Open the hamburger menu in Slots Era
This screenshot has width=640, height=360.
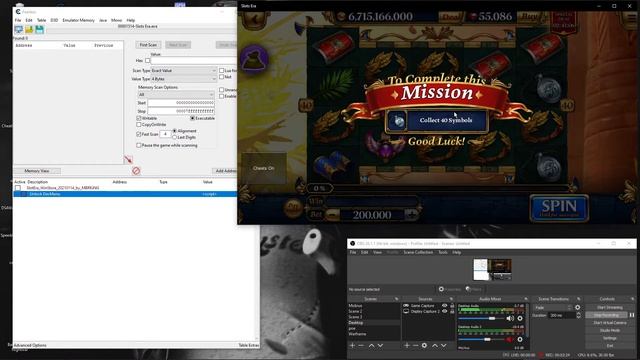[x=632, y=18]
